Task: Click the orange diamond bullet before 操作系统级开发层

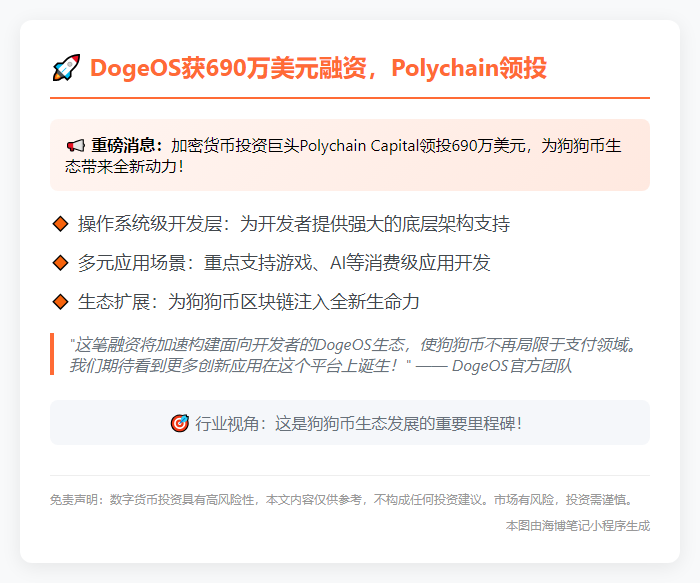Action: (x=60, y=223)
